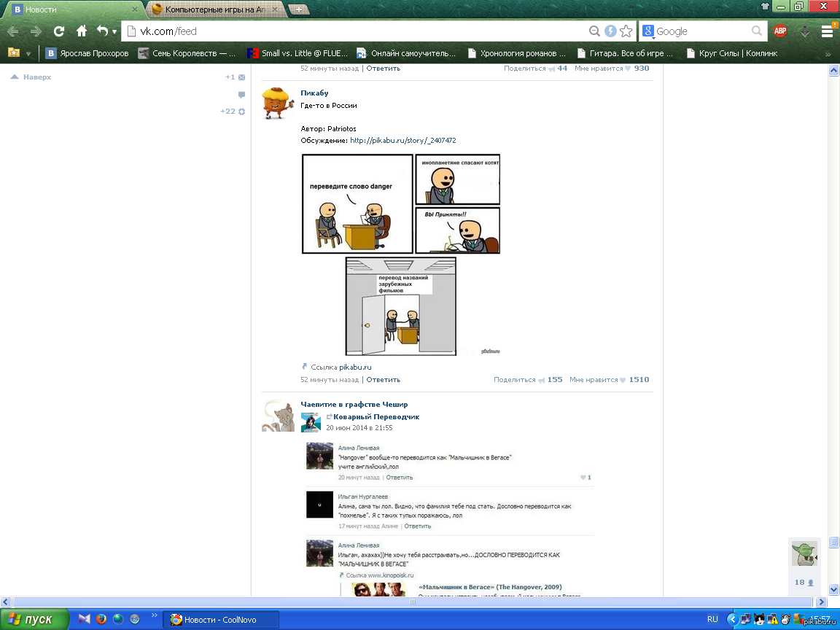
Task: Click into the Google search field
Action: point(704,31)
